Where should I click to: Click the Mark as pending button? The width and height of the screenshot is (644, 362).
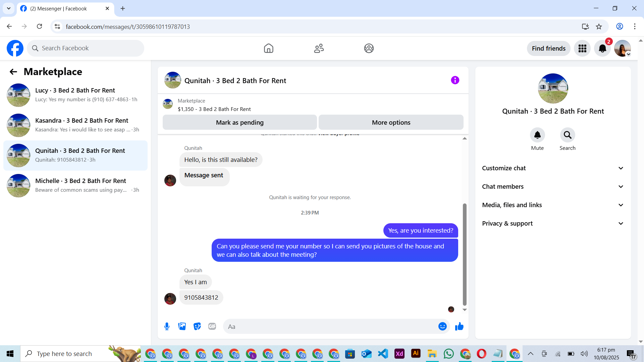[x=239, y=122]
